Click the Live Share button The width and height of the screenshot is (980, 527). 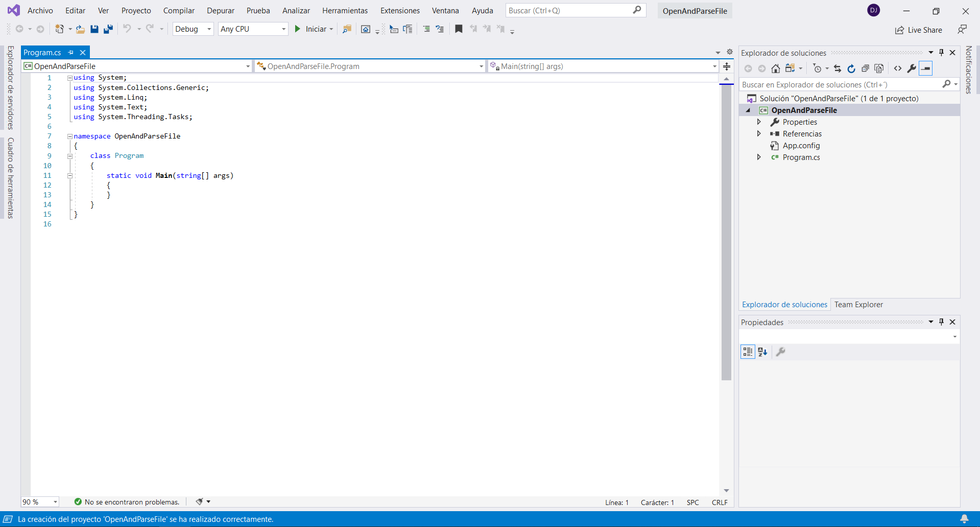[919, 30]
